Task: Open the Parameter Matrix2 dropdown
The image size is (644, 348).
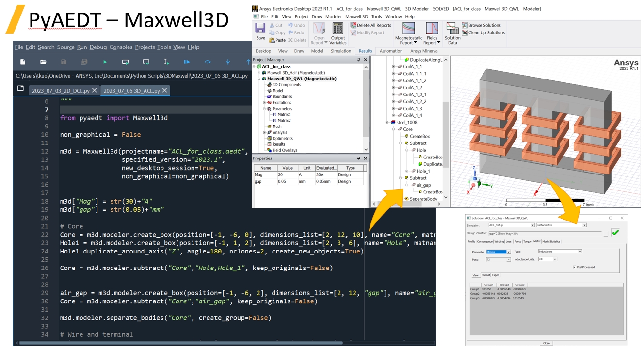Action: [508, 252]
